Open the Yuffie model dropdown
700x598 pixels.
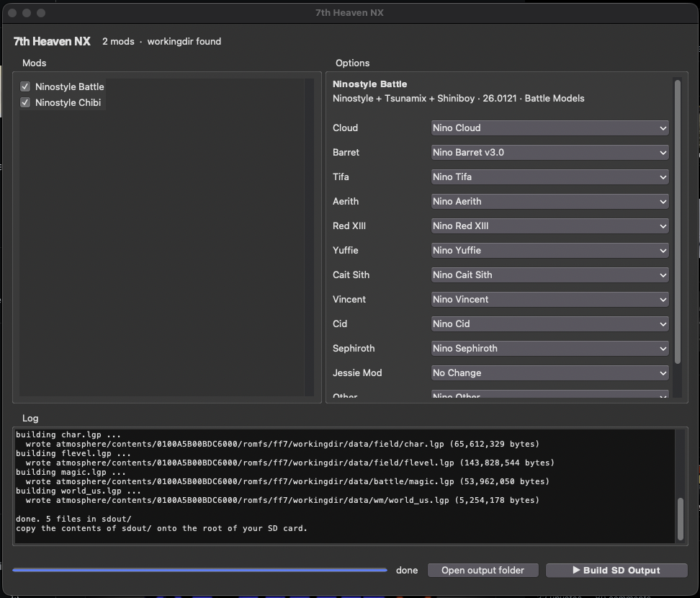click(549, 251)
